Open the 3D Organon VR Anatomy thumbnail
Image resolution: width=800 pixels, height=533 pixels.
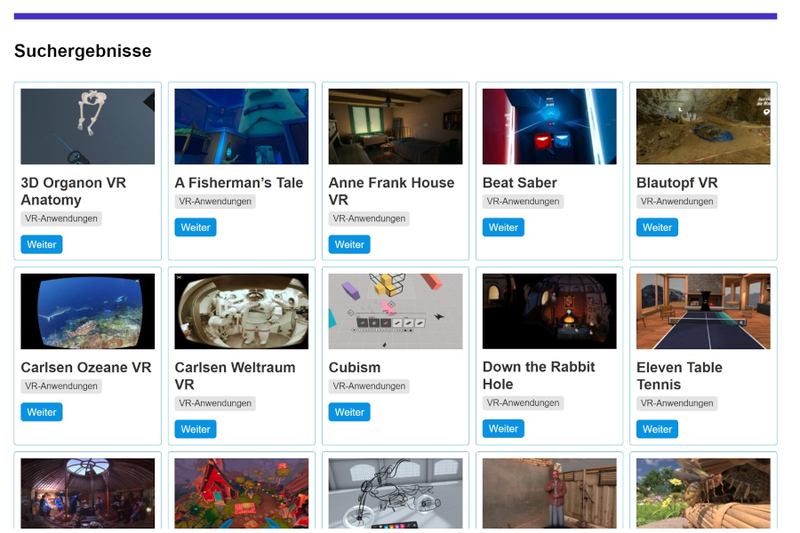[x=88, y=127]
